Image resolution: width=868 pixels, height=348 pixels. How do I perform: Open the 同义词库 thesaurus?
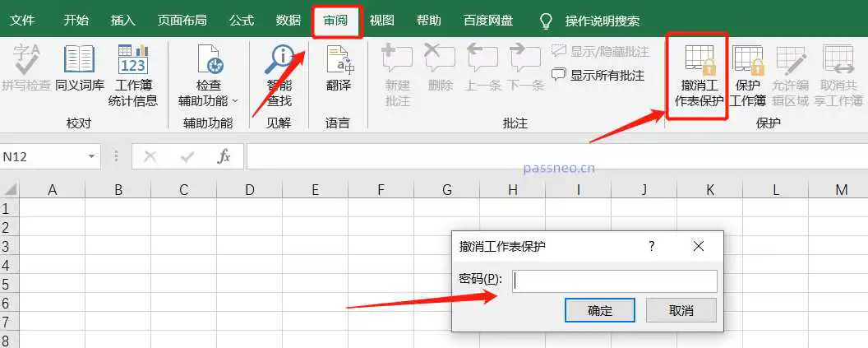point(80,68)
